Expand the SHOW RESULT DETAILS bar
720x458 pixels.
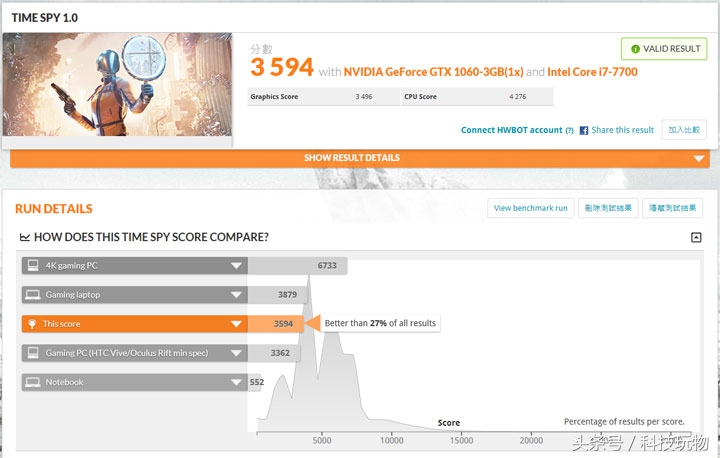360,158
